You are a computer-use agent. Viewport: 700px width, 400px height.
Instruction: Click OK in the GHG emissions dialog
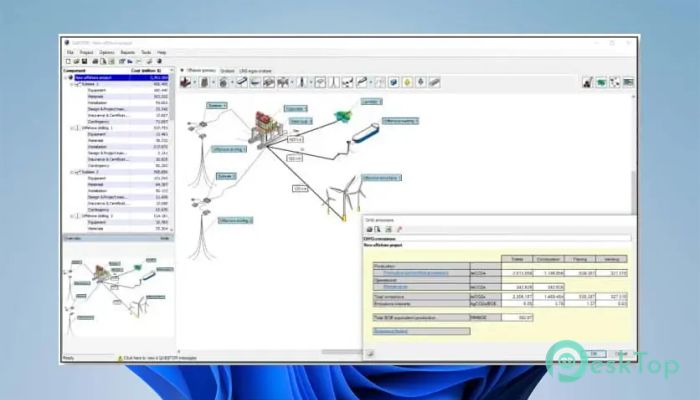[594, 353]
